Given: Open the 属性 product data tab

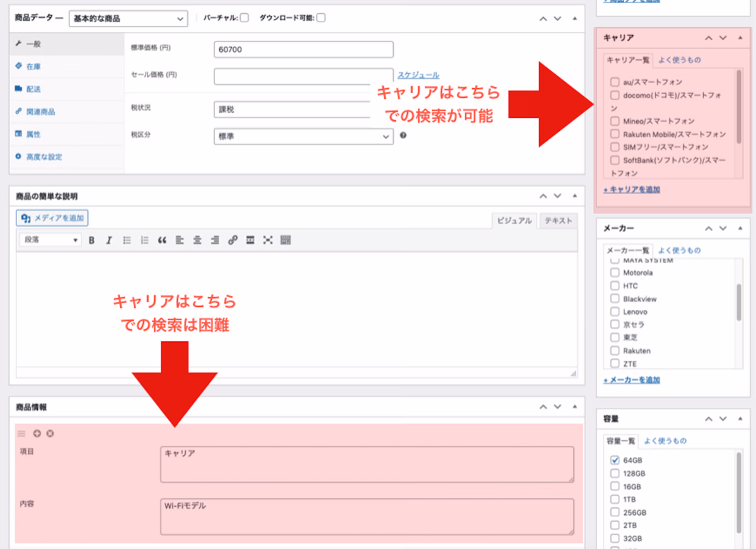Looking at the screenshot, I should click(67, 135).
